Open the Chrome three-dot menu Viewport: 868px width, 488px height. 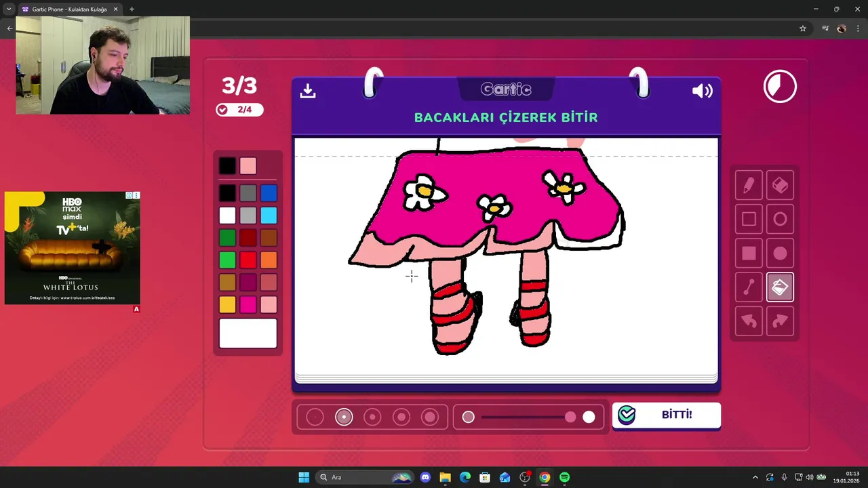[x=858, y=28]
